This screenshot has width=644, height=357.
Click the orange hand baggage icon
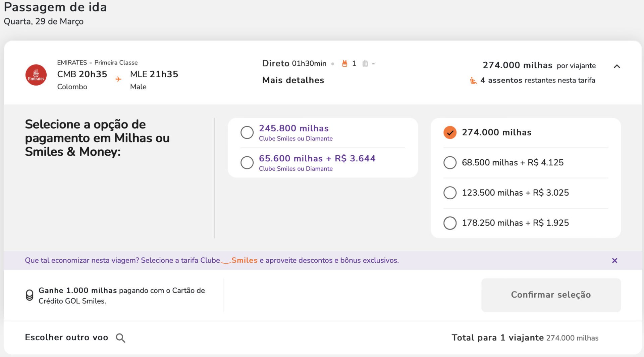point(344,63)
